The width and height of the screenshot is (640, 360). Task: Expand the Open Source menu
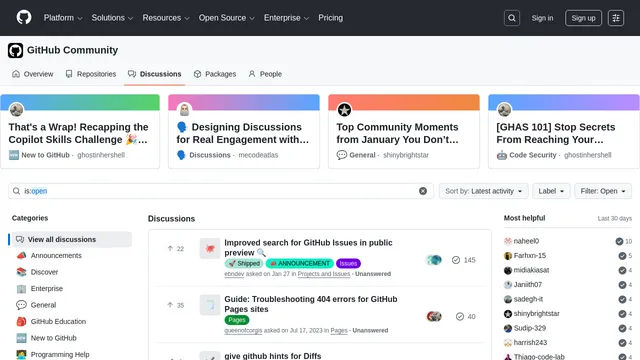click(227, 18)
